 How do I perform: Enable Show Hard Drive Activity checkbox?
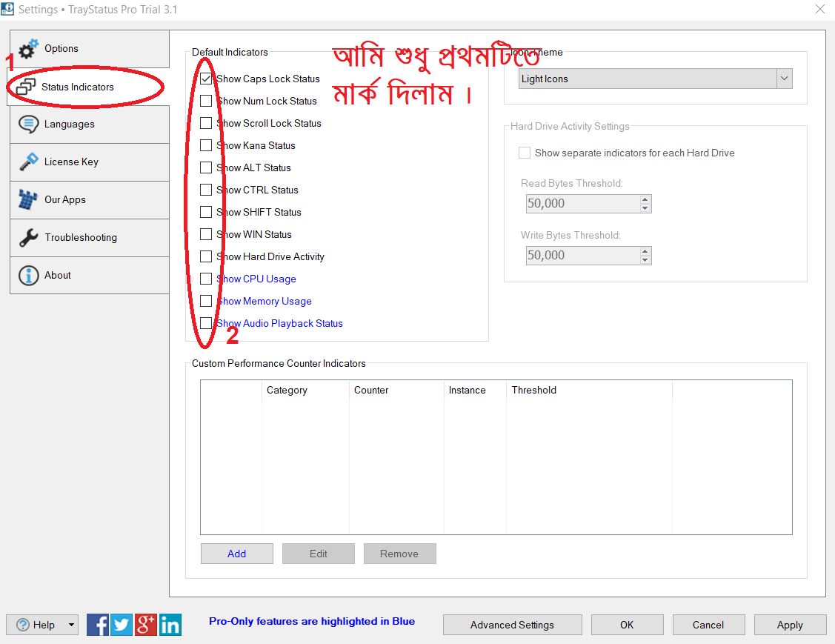click(205, 256)
